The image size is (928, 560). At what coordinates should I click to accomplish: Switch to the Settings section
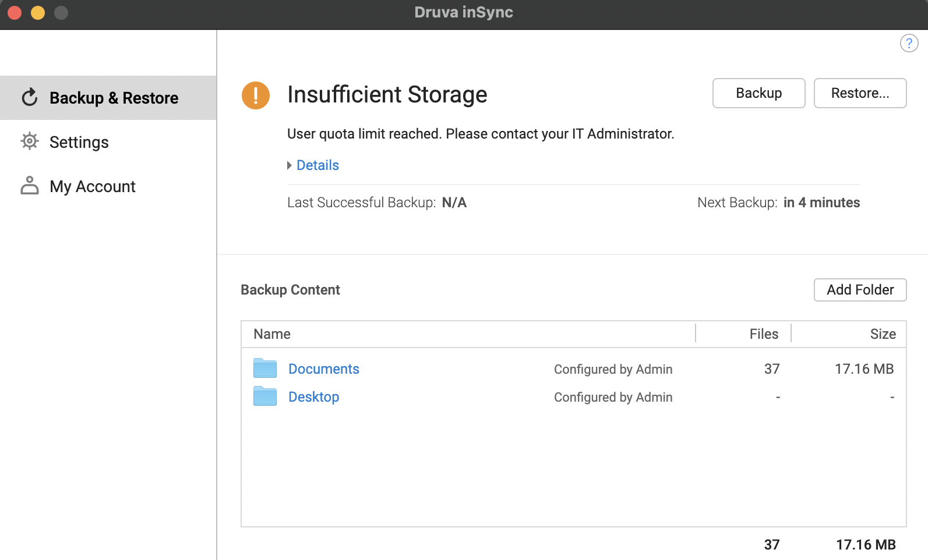point(79,142)
